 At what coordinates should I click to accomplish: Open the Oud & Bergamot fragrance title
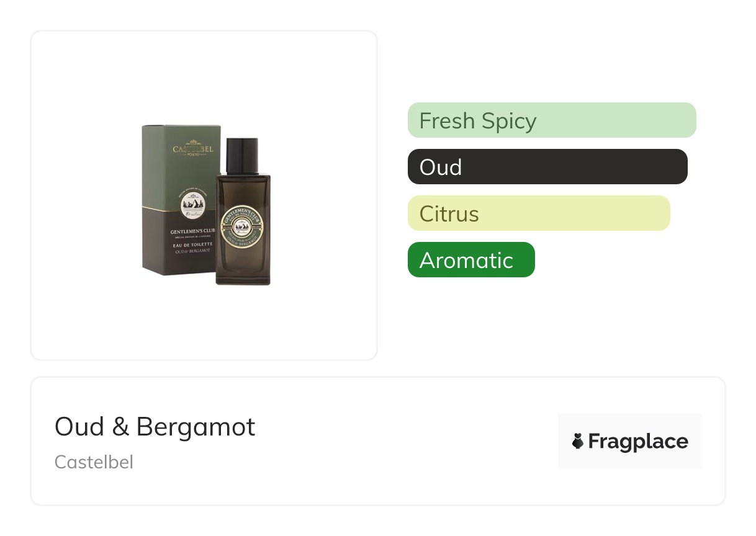coord(155,427)
